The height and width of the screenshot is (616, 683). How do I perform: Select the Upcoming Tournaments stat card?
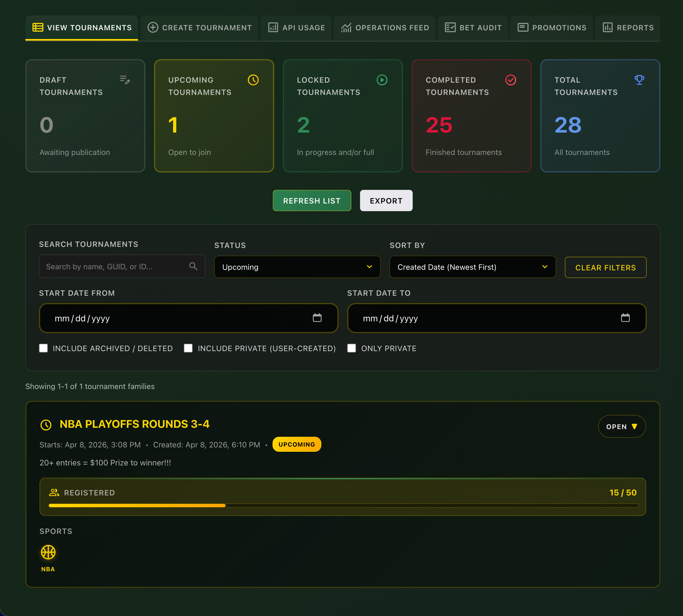214,116
